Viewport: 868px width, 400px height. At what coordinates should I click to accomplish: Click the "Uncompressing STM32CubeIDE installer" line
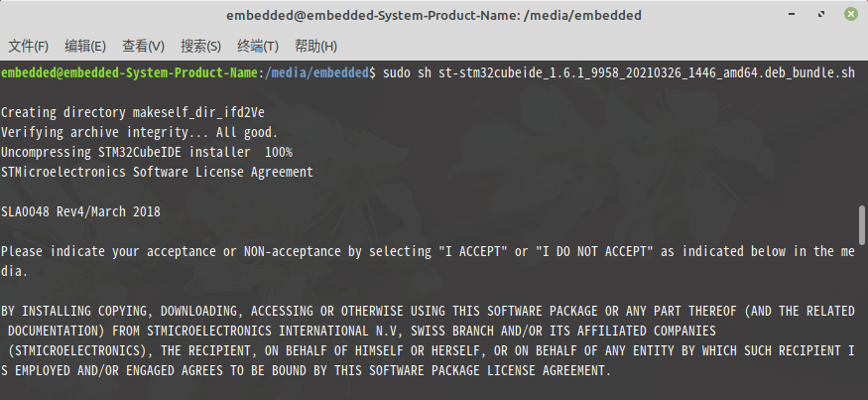pos(147,152)
